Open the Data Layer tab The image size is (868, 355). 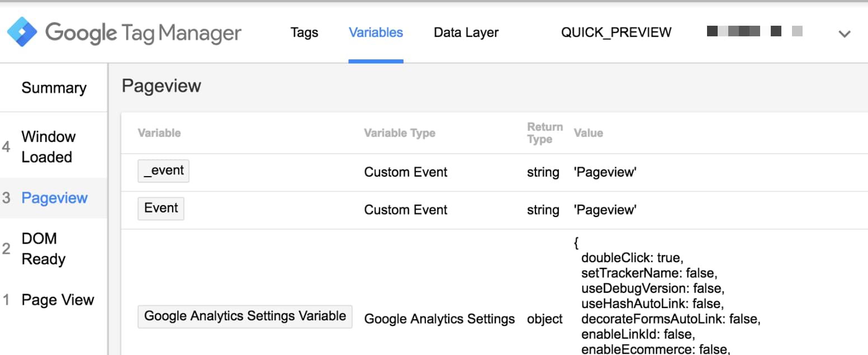(466, 32)
